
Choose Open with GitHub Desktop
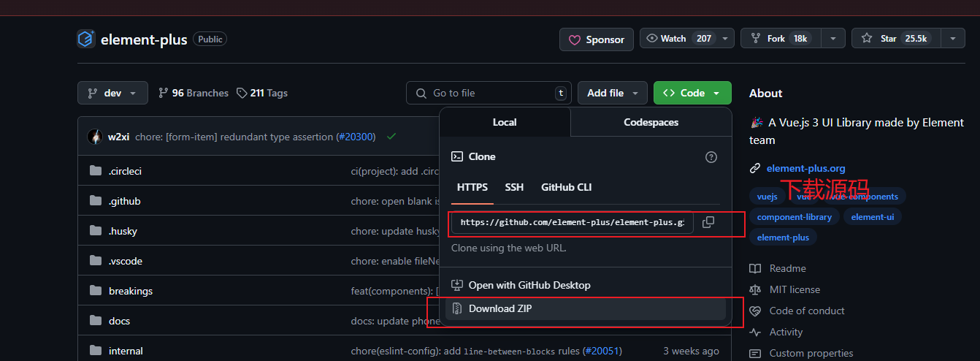tap(529, 285)
